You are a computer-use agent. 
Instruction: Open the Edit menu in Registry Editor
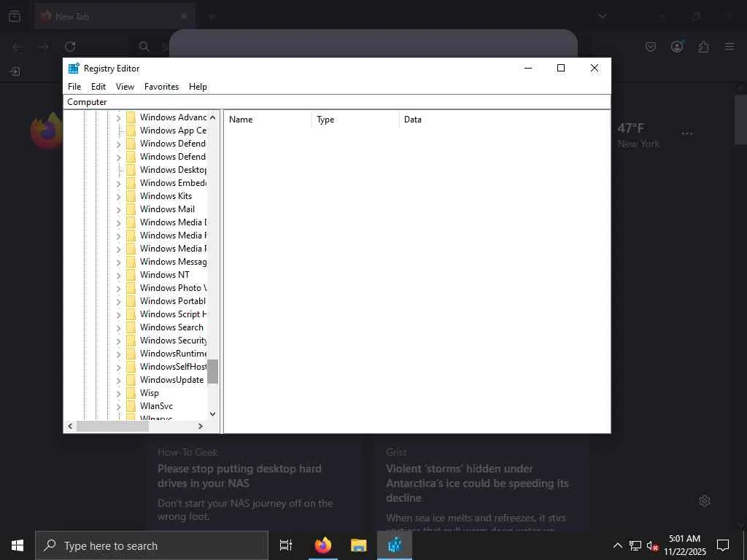coord(98,87)
